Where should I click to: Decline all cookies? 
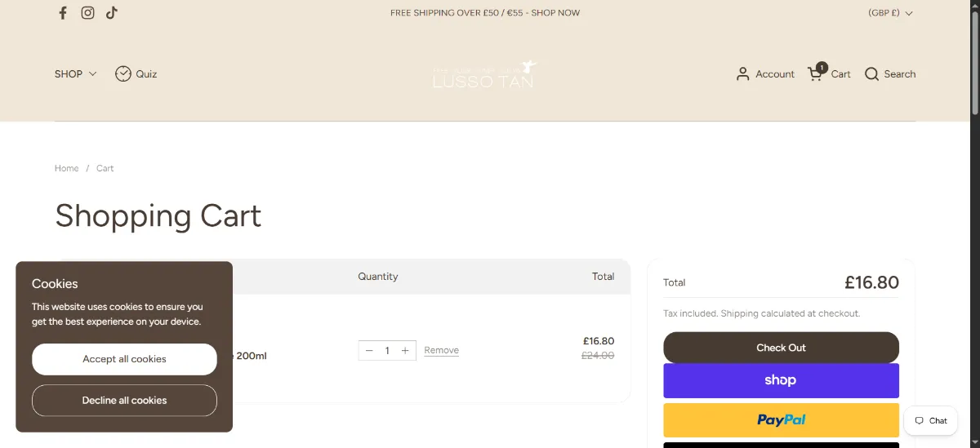click(124, 401)
